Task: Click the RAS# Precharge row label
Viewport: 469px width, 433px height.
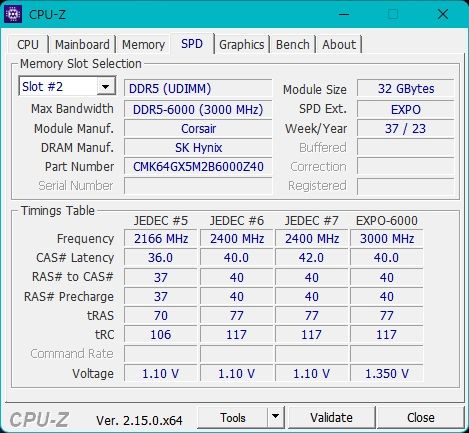Action: [x=69, y=297]
